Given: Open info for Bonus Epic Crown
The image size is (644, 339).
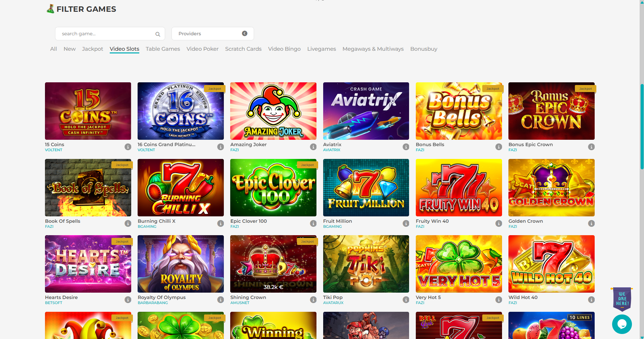Looking at the screenshot, I should 591,147.
